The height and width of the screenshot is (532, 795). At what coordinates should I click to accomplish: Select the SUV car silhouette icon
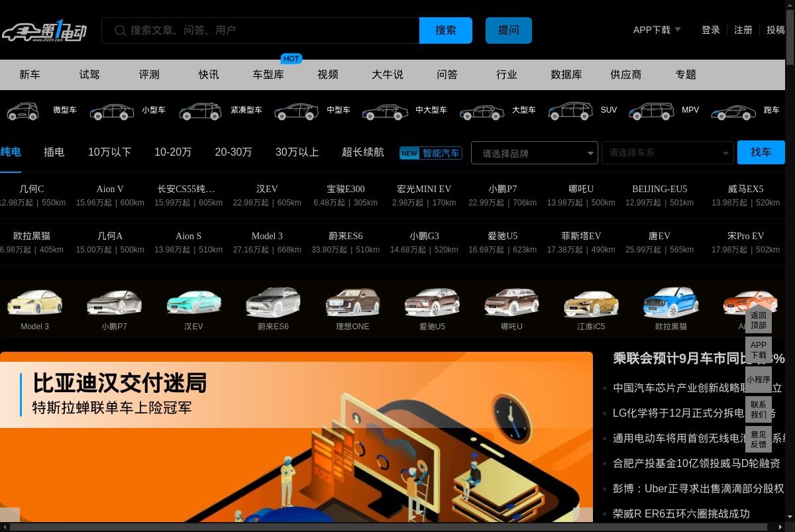pyautogui.click(x=570, y=111)
